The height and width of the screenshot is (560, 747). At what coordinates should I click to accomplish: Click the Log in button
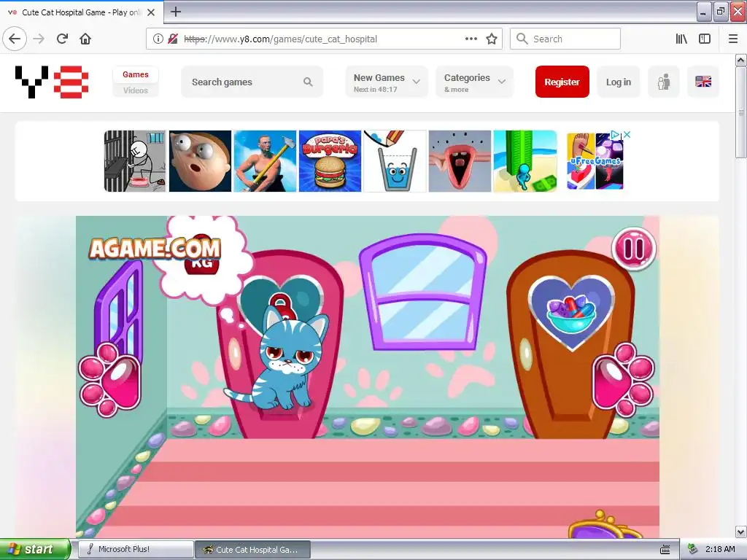[619, 82]
